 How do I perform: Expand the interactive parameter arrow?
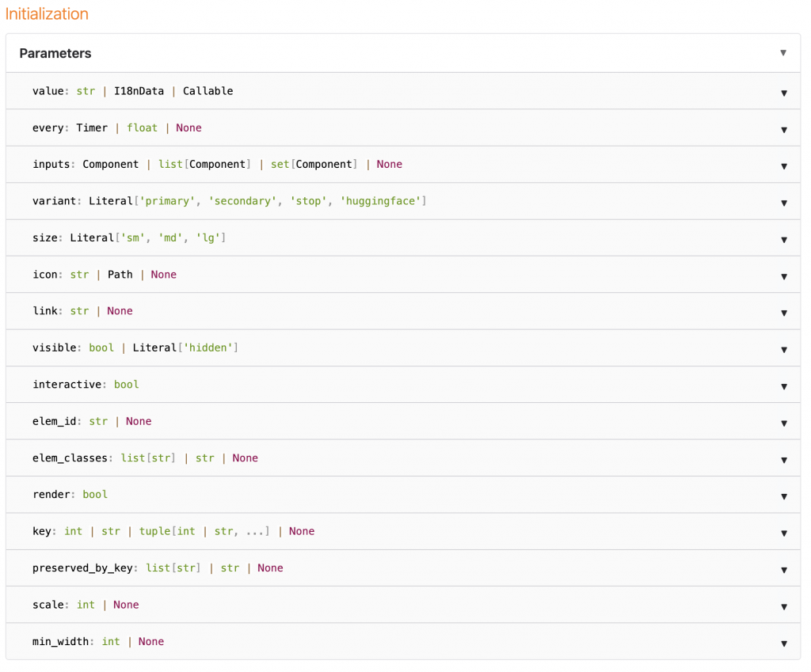coord(784,386)
